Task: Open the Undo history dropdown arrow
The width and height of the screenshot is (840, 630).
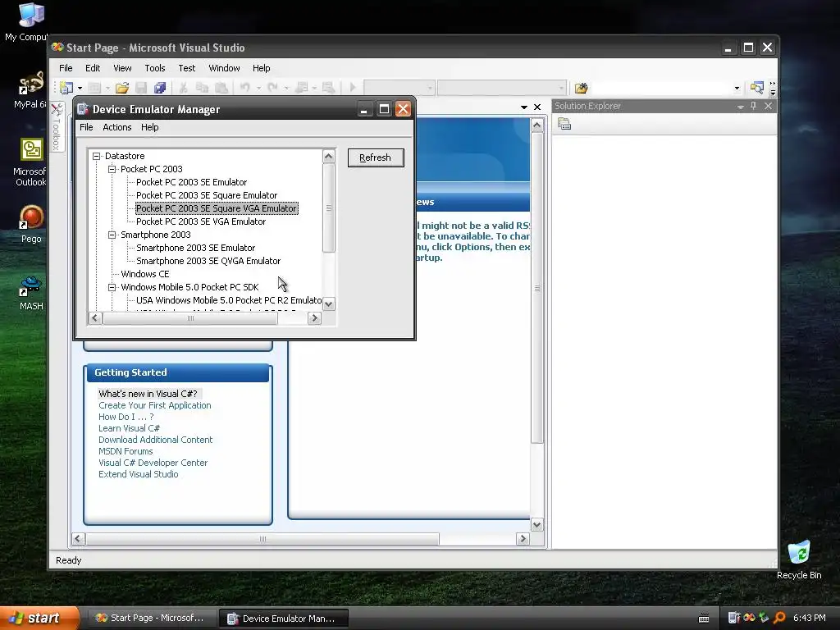Action: [x=258, y=88]
